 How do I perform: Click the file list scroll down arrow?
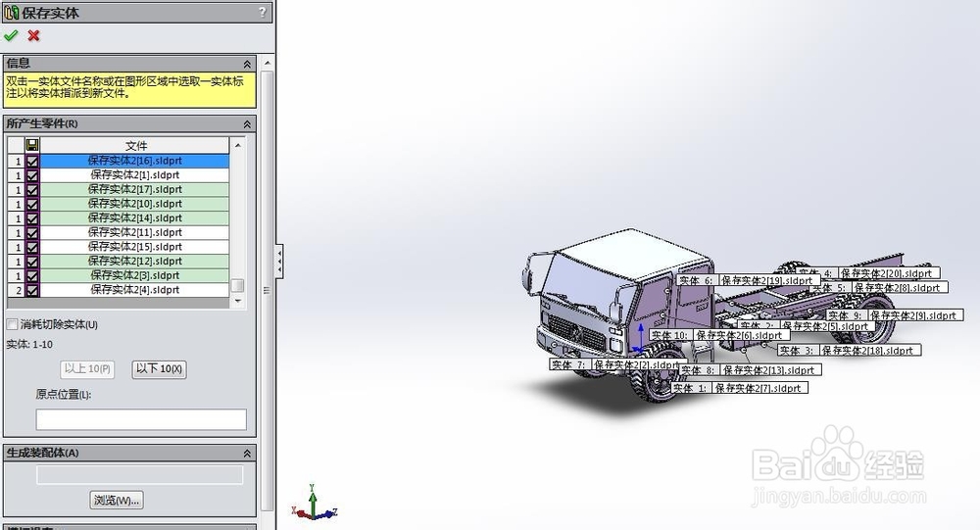pyautogui.click(x=237, y=301)
